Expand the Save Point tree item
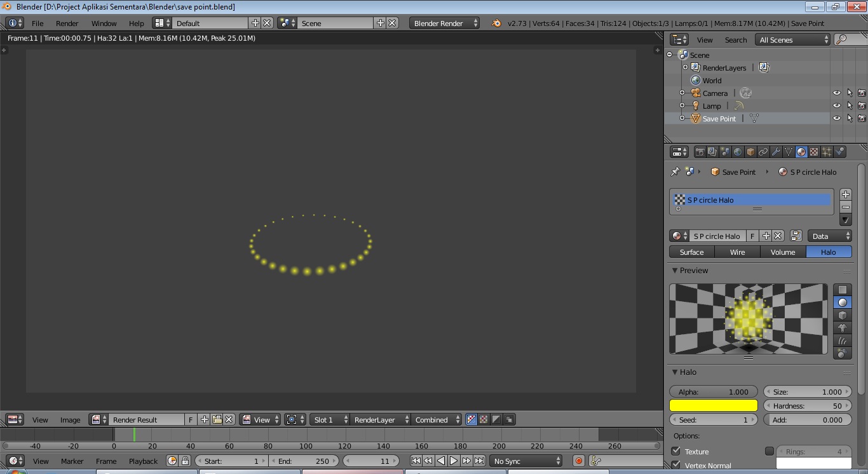 [x=682, y=118]
